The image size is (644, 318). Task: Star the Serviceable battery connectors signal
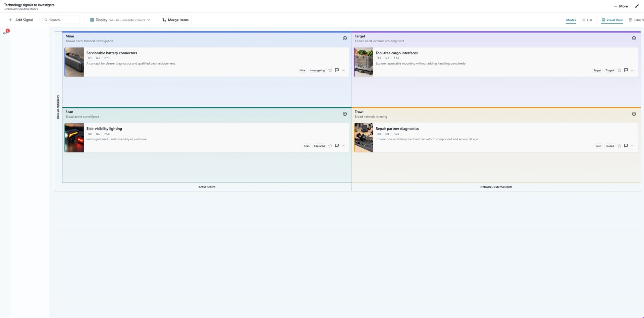pos(330,70)
